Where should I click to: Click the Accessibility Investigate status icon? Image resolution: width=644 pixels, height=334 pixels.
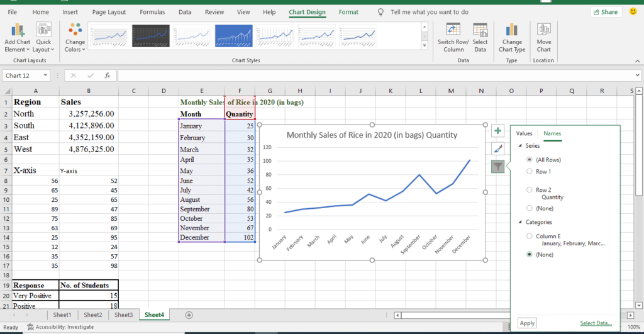point(30,327)
